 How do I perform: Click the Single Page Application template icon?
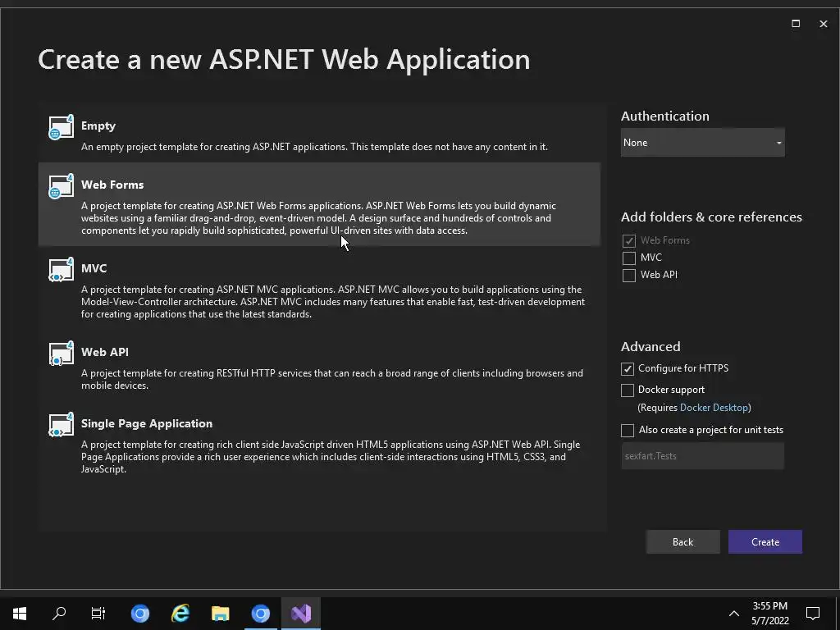click(x=61, y=426)
